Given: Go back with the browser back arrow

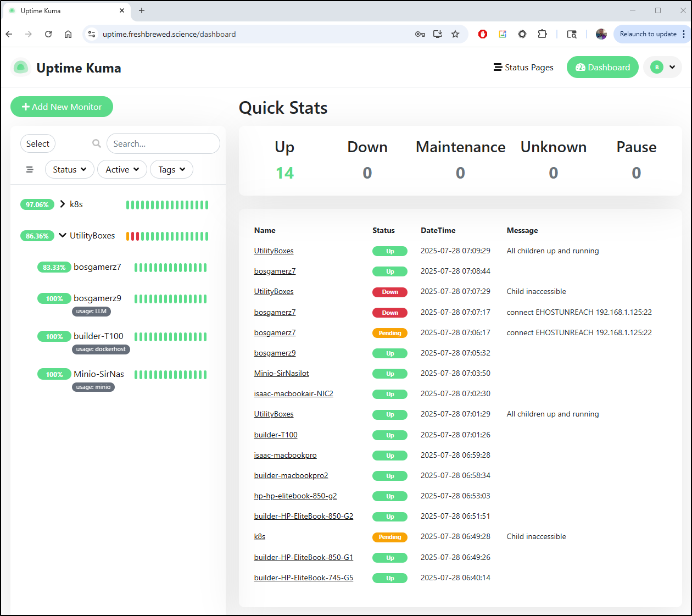Looking at the screenshot, I should coord(9,34).
